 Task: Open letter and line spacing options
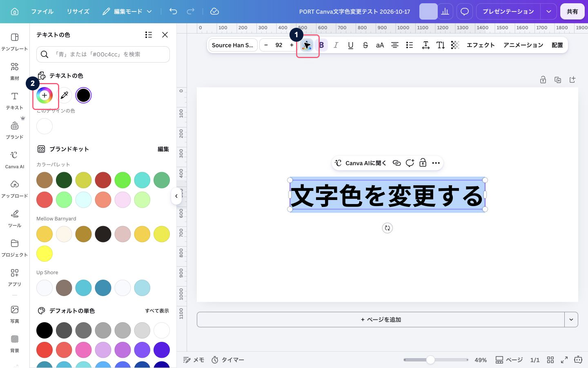[x=425, y=45]
